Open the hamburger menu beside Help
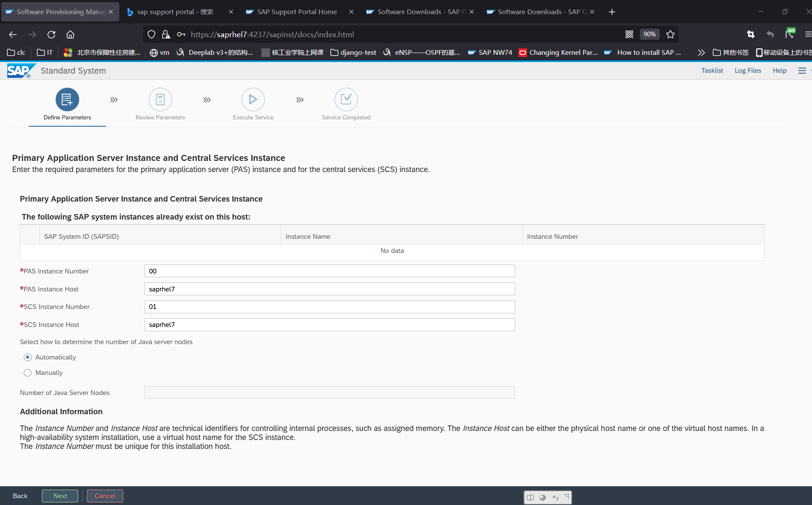Image resolution: width=812 pixels, height=505 pixels. coord(802,71)
